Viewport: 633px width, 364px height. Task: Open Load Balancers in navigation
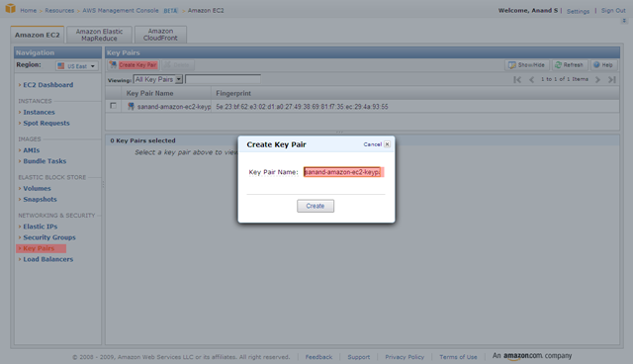click(x=48, y=259)
